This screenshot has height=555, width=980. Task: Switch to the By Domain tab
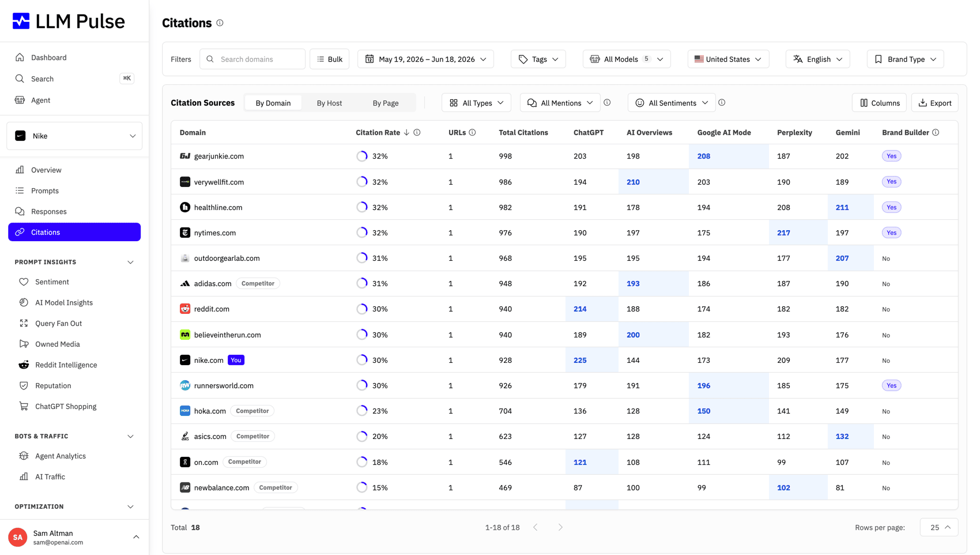pos(273,103)
